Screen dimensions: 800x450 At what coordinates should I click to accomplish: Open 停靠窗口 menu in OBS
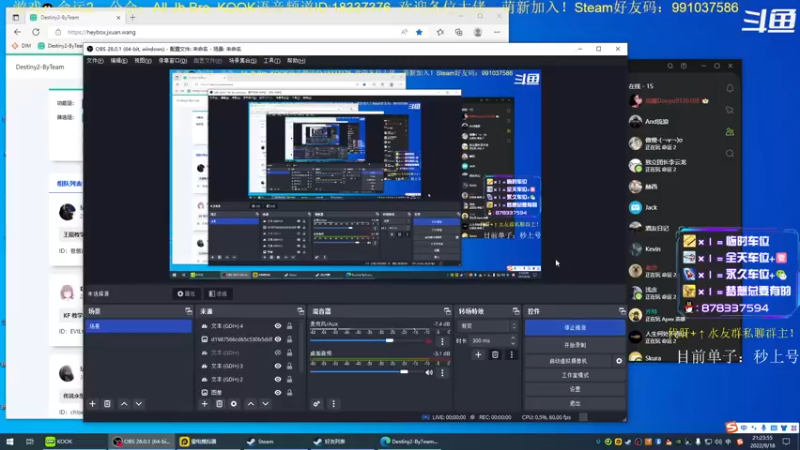(172, 61)
